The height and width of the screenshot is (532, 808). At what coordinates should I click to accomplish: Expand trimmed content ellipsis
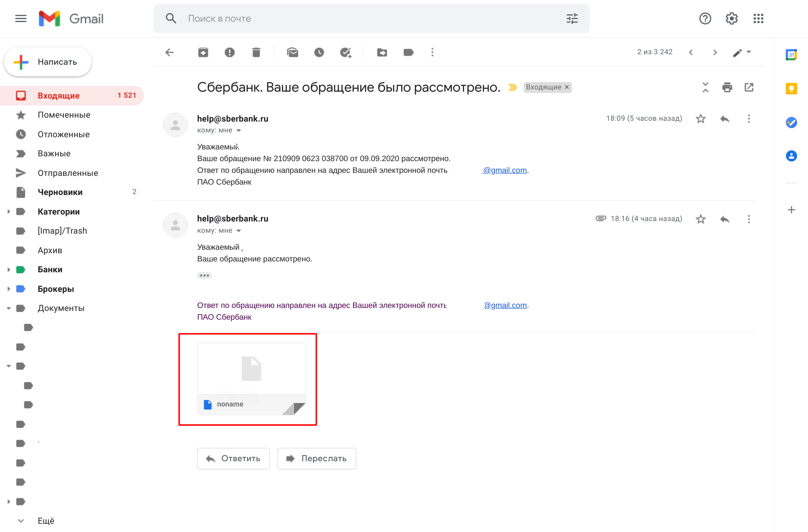(204, 276)
